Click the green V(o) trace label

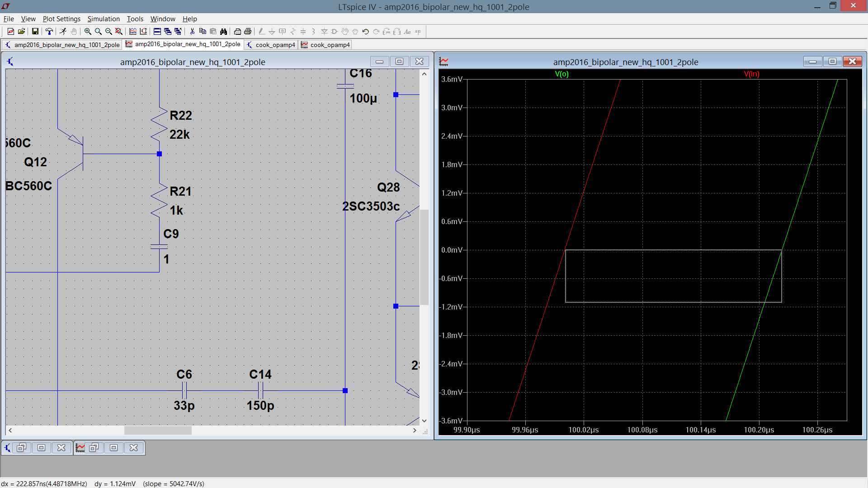561,74
